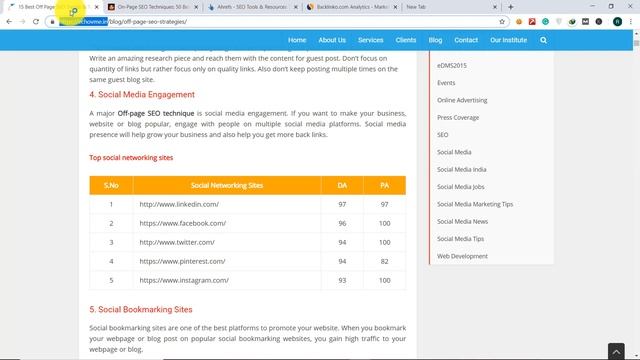
Task: Close the New Tab tab
Action: pos(495,7)
